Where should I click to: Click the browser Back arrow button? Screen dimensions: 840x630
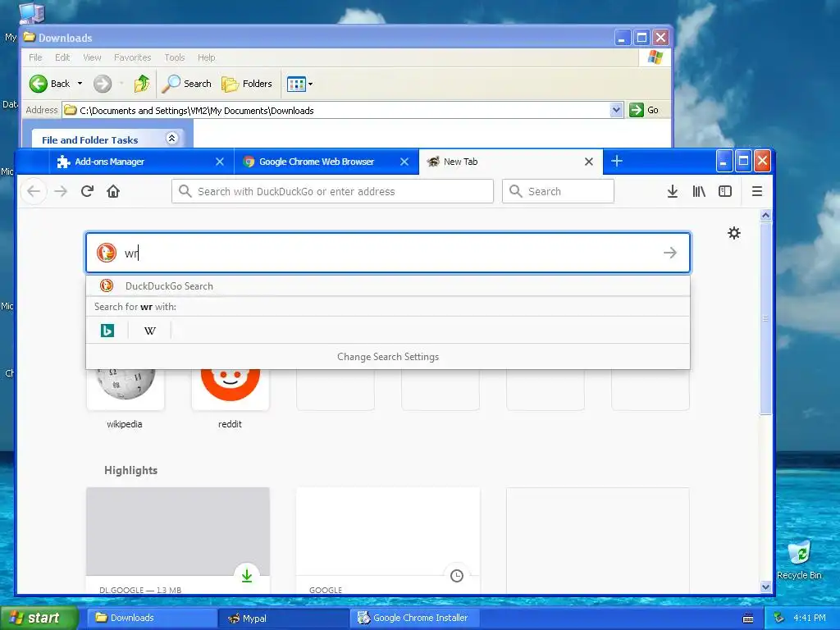34,191
